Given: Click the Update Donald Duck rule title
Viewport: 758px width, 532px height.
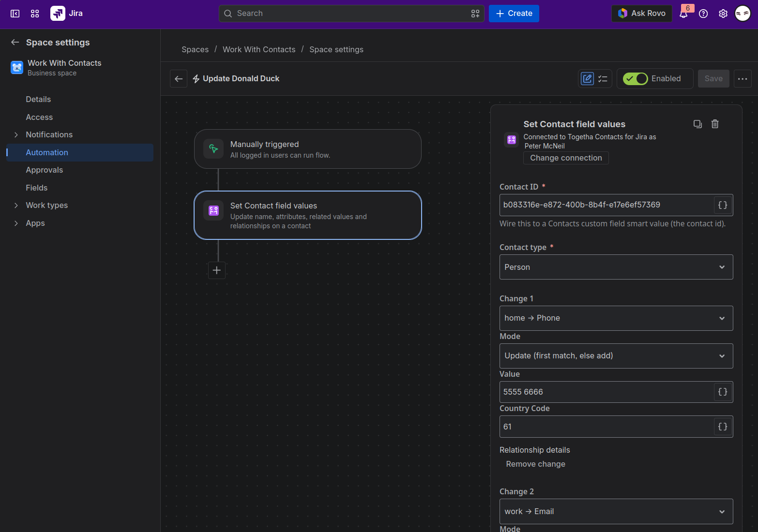Looking at the screenshot, I should coord(241,78).
